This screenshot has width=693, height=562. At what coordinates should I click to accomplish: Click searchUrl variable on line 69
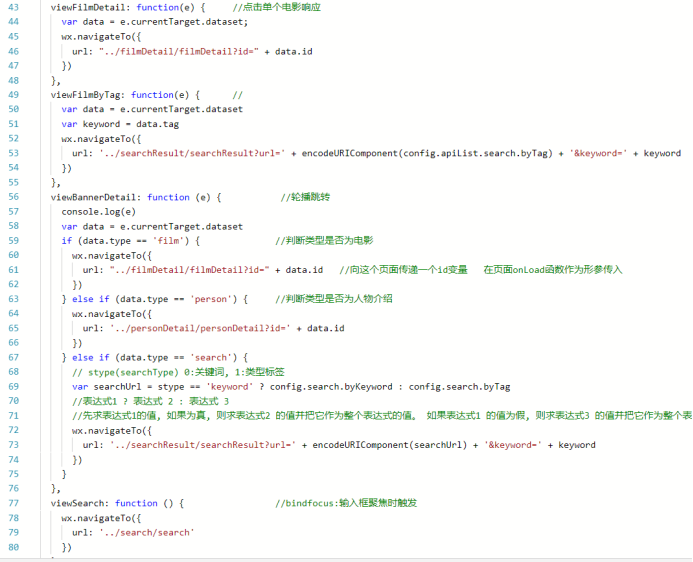coord(117,387)
